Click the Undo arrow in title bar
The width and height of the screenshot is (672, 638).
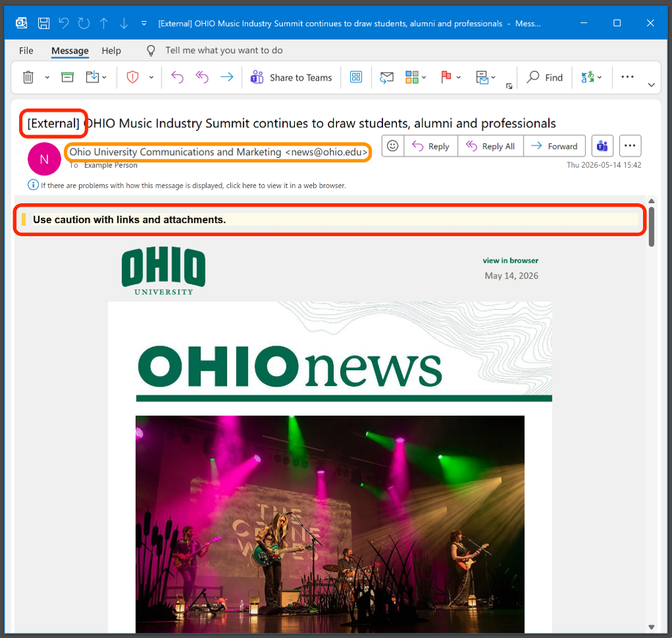(x=64, y=23)
